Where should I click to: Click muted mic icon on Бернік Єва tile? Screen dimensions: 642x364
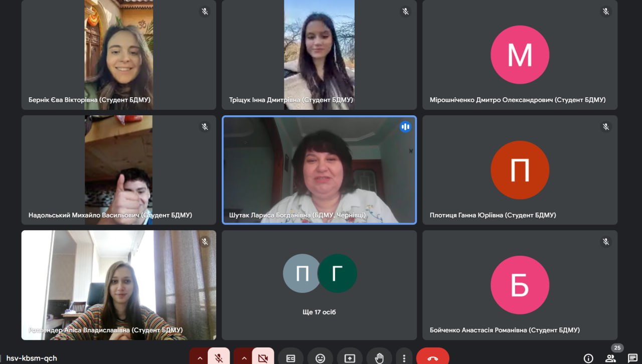205,12
